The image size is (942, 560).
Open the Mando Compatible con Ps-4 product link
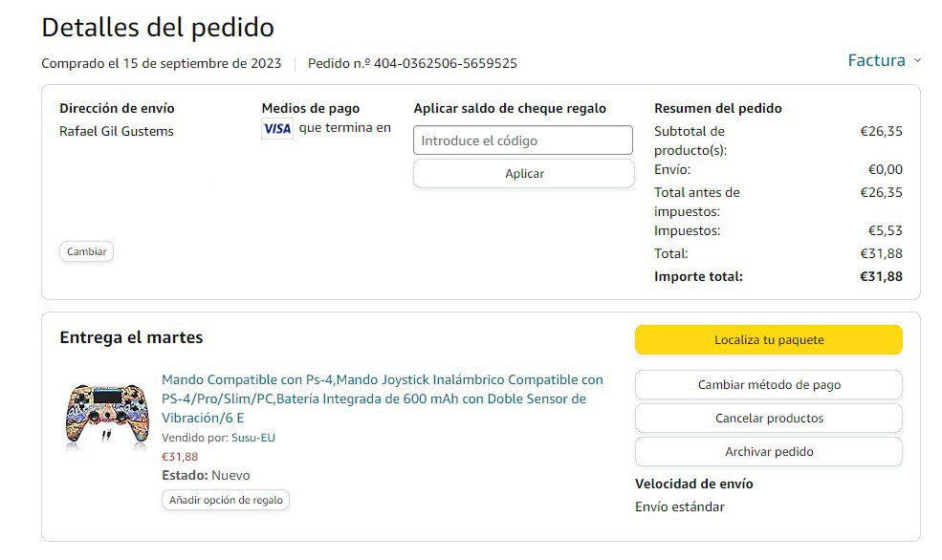tap(382, 398)
